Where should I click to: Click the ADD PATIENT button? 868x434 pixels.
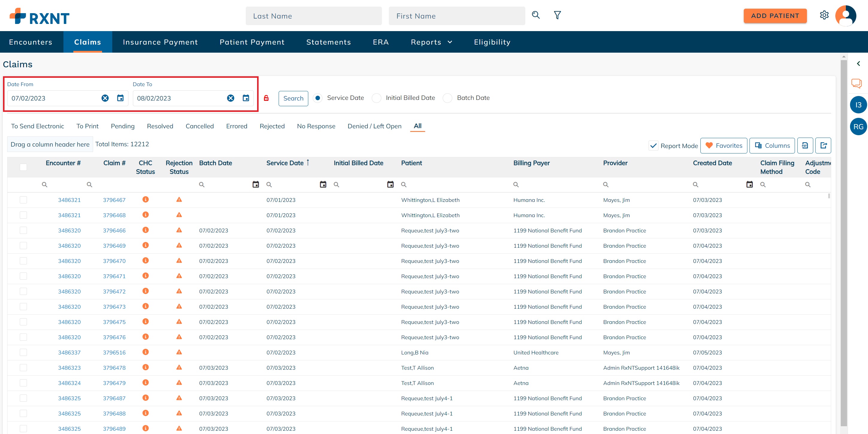775,16
